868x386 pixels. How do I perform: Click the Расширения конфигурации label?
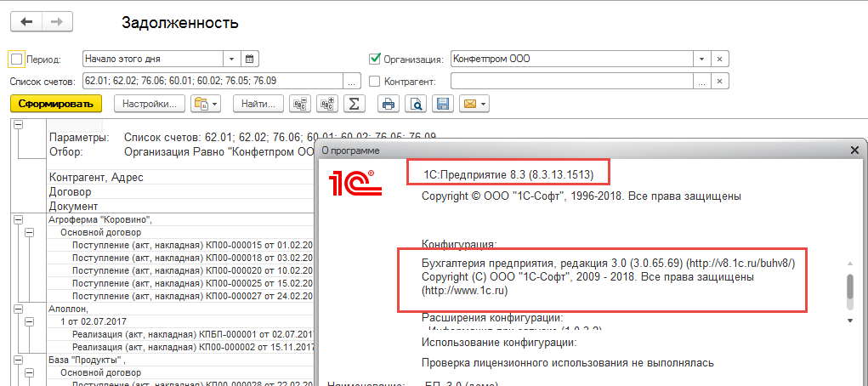(492, 319)
